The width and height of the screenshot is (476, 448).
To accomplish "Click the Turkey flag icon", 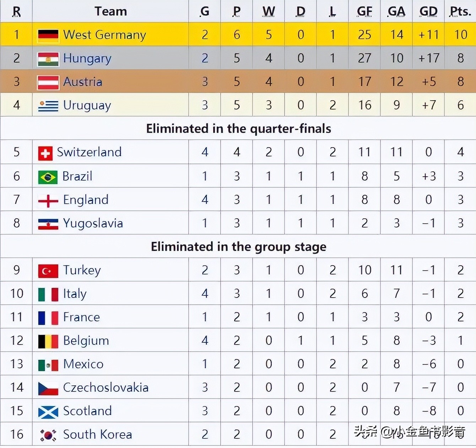I will (x=48, y=271).
